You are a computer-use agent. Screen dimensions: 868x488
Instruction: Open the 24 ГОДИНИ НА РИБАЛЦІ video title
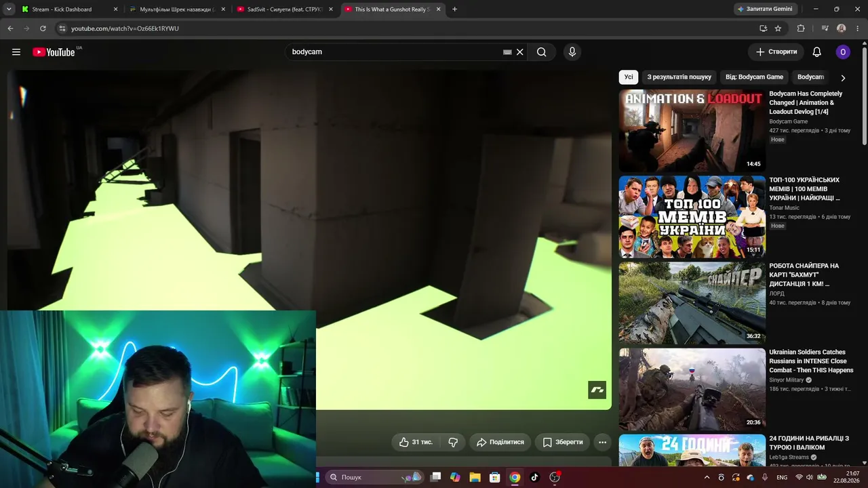pyautogui.click(x=809, y=443)
